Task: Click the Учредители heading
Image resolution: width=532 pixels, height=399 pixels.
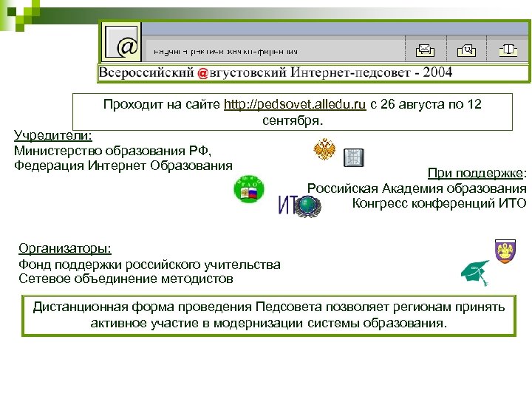Action: 53,135
